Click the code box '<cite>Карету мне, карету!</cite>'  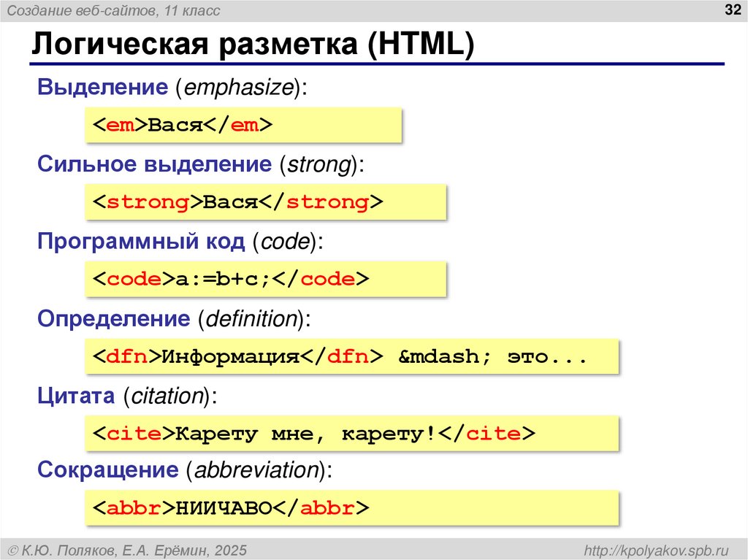click(x=352, y=434)
